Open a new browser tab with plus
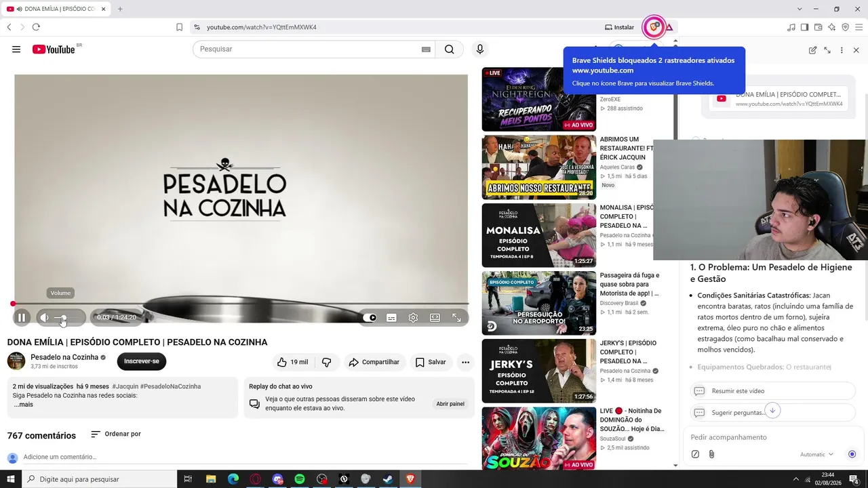 point(120,9)
